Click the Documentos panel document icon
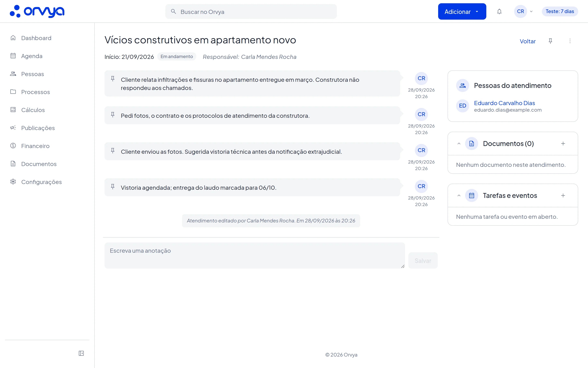The height and width of the screenshot is (368, 588). pos(472,144)
